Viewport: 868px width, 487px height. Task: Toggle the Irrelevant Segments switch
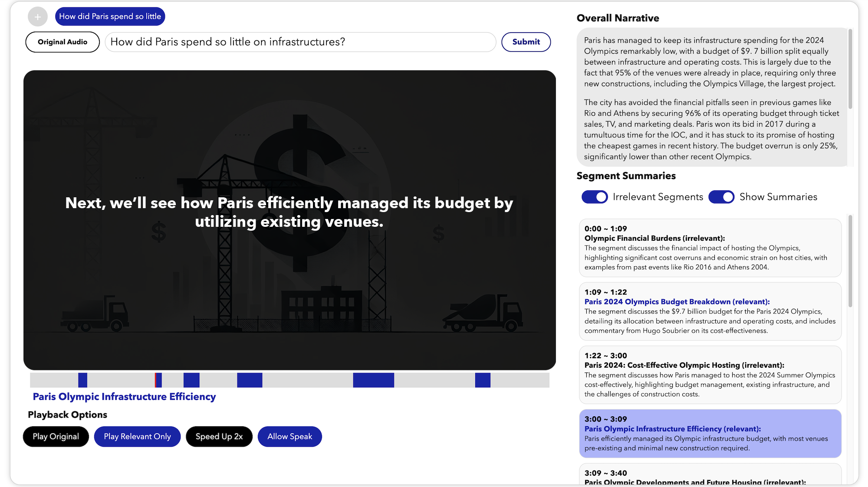click(x=595, y=197)
